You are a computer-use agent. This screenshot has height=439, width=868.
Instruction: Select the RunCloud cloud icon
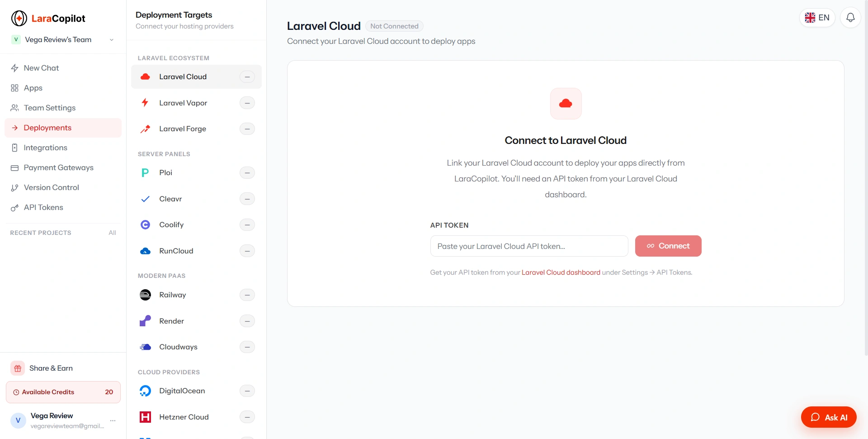(145, 251)
